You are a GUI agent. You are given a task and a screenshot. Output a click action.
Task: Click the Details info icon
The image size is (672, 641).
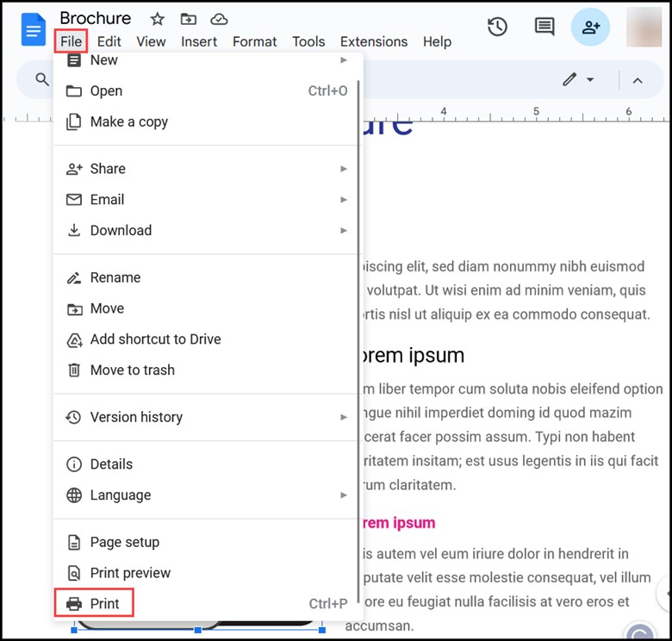point(74,464)
